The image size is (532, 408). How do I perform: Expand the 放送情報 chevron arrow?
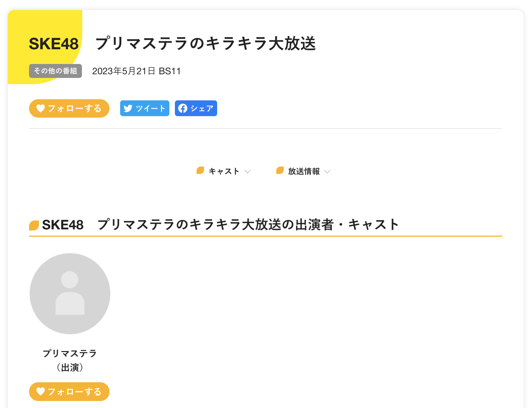(327, 172)
